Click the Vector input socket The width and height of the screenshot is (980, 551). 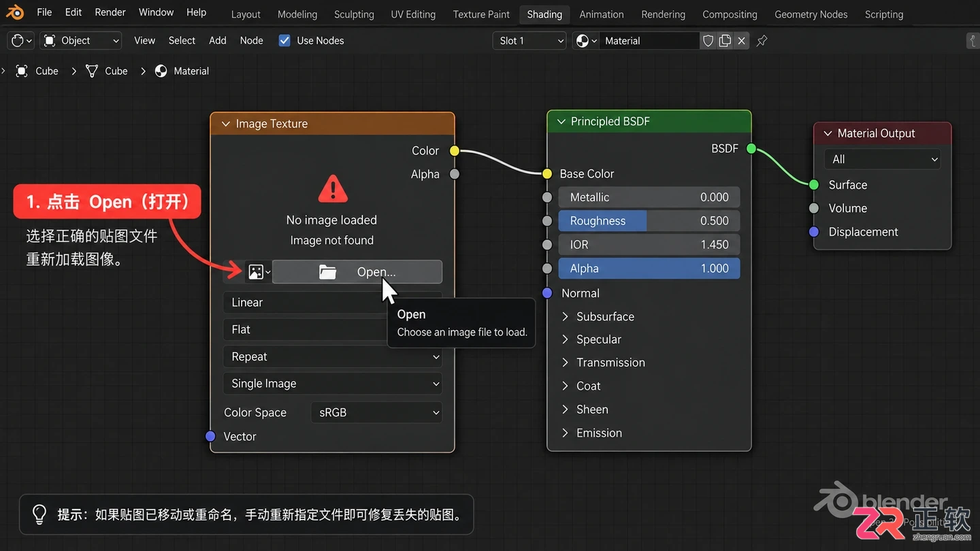210,436
